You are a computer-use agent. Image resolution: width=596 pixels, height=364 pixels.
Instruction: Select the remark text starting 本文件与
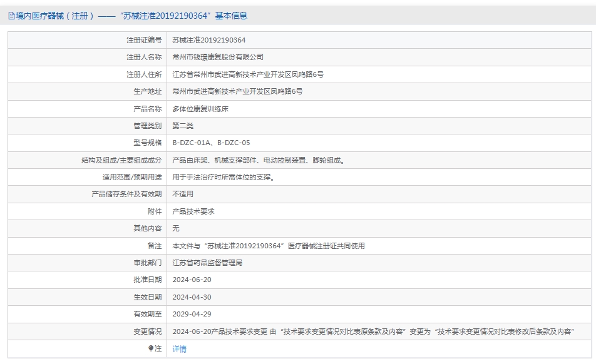(269, 246)
